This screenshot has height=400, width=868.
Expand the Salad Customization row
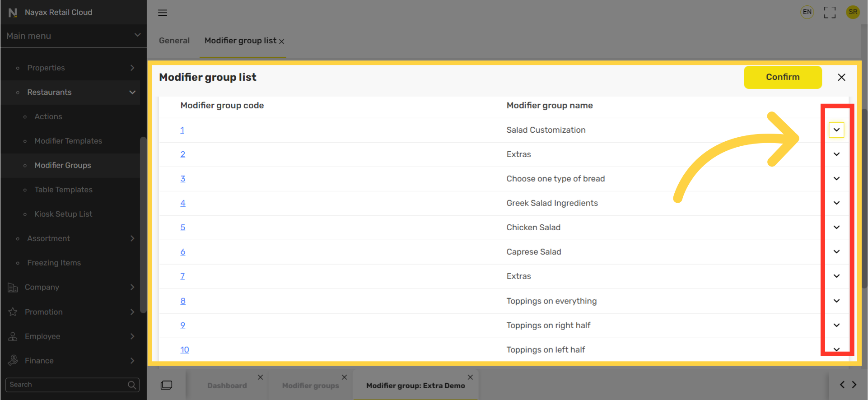pyautogui.click(x=836, y=130)
